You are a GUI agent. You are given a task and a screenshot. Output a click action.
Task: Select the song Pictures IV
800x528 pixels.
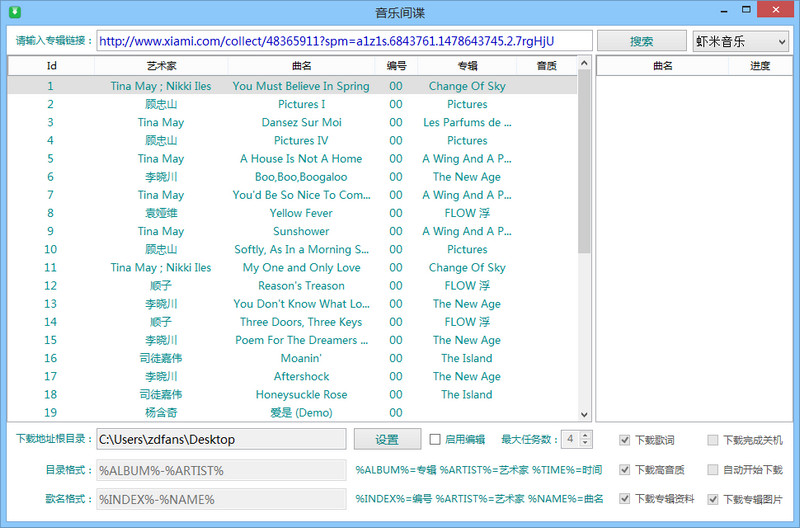301,140
